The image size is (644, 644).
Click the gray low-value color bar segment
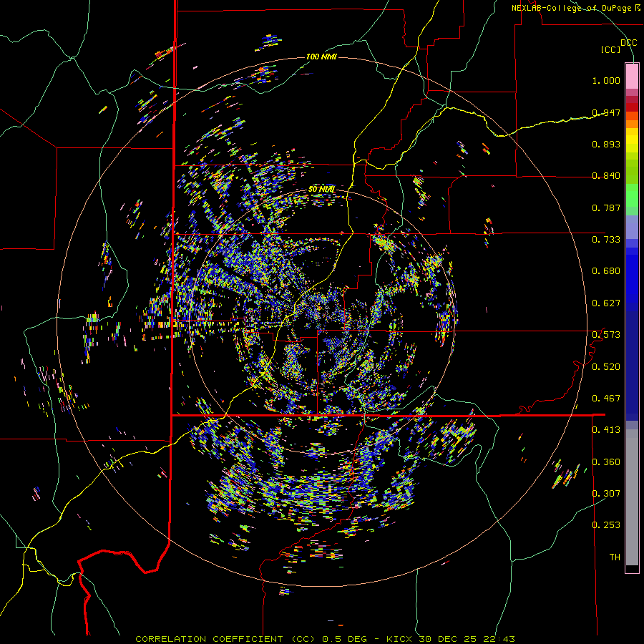(x=632, y=497)
